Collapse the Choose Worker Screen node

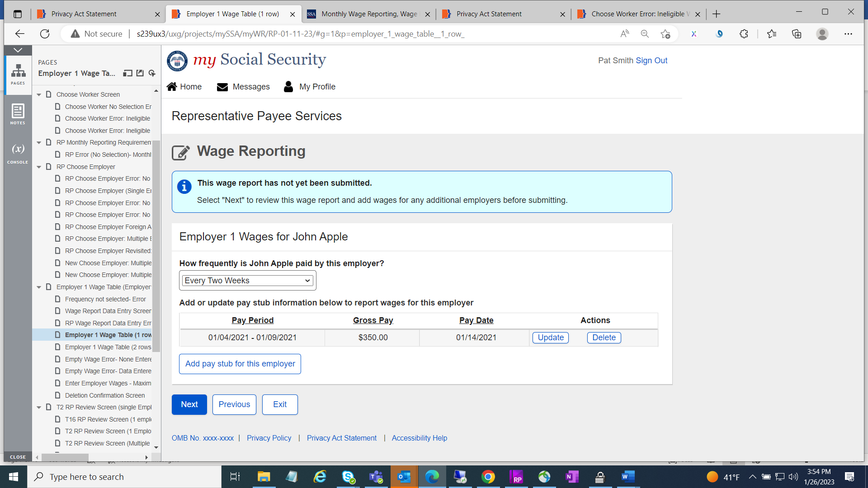[39, 94]
